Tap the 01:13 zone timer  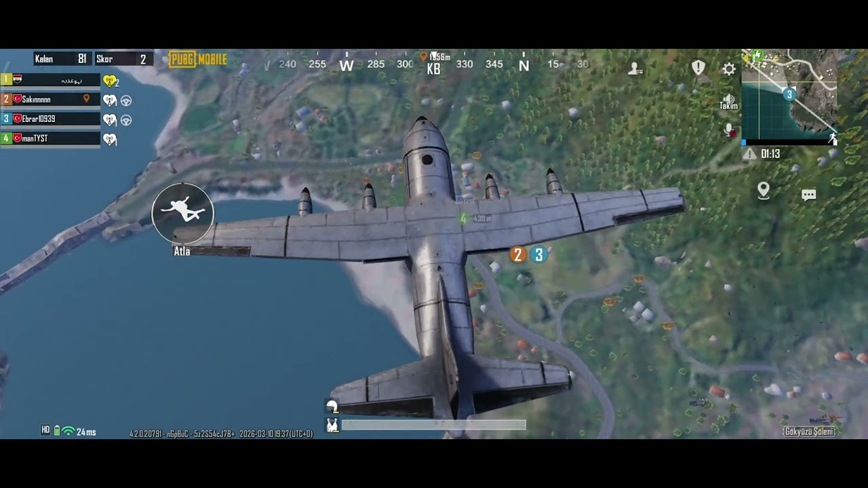(x=770, y=154)
